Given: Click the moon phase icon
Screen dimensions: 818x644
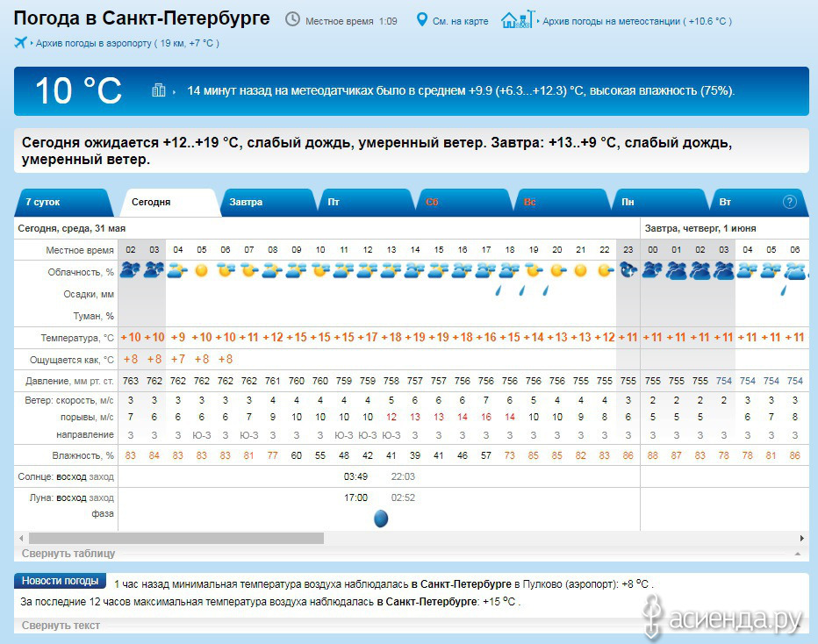Looking at the screenshot, I should 381,519.
